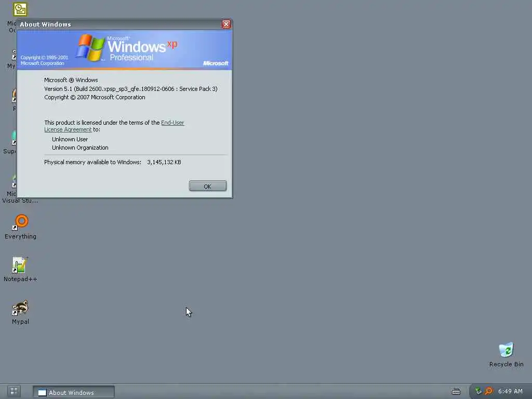
Task: Click the About Windows title bar text
Action: pyautogui.click(x=46, y=24)
